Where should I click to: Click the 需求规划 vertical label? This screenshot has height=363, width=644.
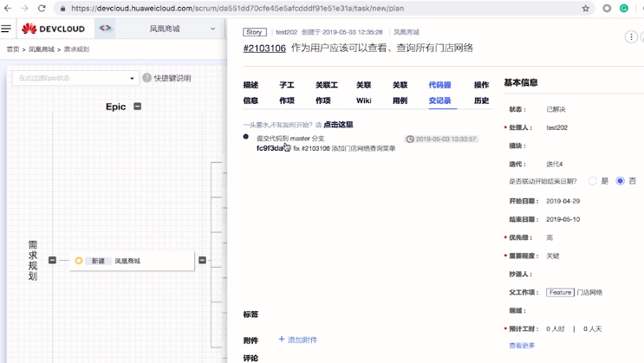click(x=33, y=261)
